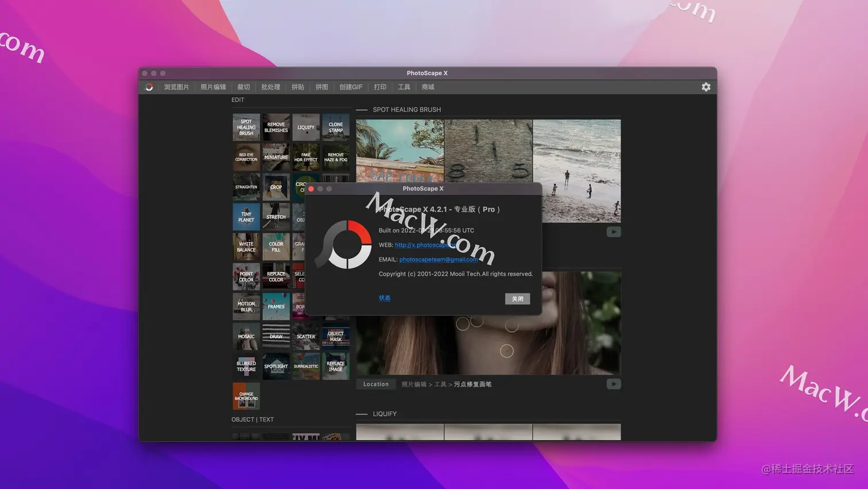Choose the Replace Image tile
Viewport: 868px width, 489px height.
pyautogui.click(x=336, y=366)
